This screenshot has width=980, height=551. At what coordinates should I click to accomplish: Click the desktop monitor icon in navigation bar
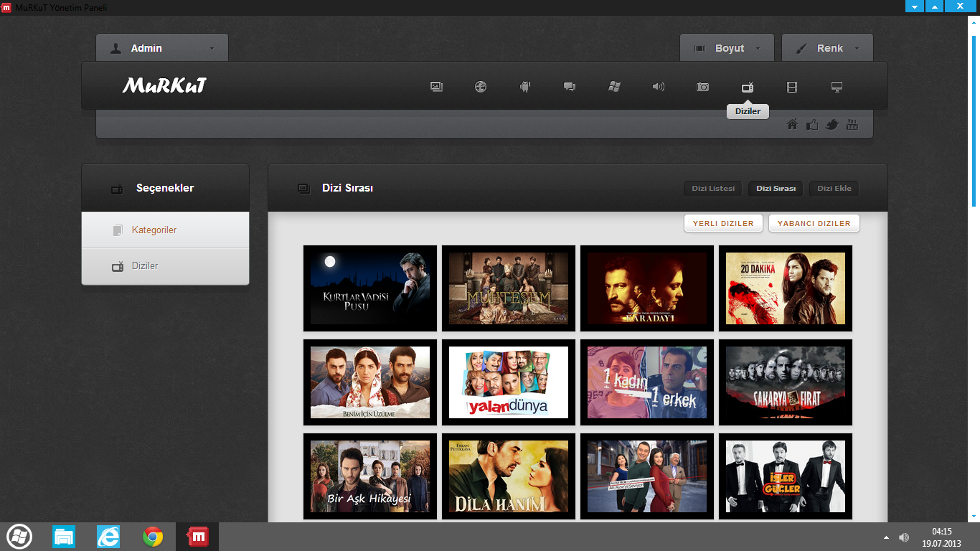pos(837,87)
